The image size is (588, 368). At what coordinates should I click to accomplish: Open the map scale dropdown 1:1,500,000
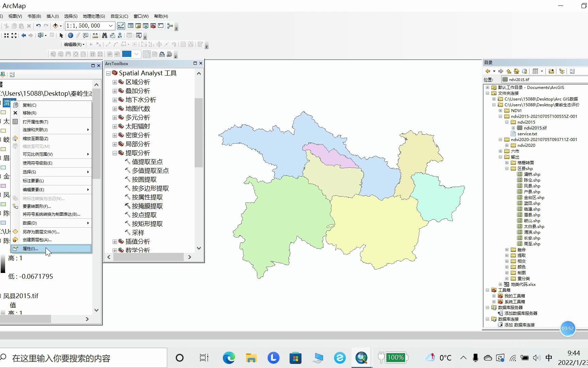111,26
